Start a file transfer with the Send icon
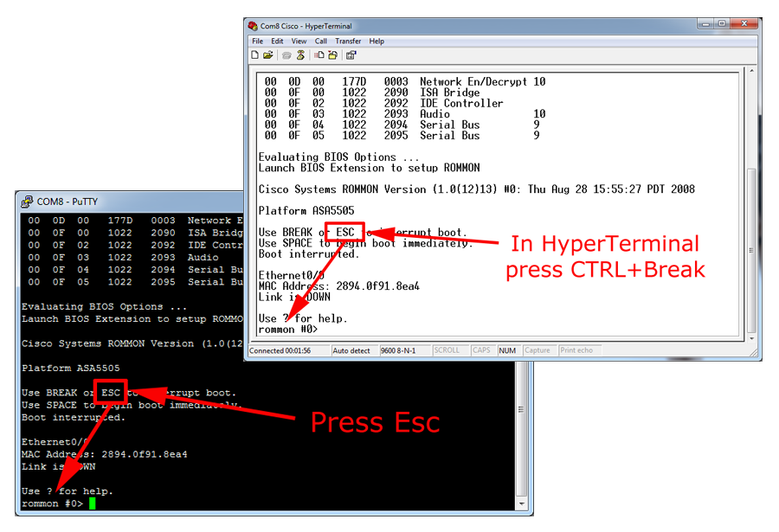The width and height of the screenshot is (779, 532). (x=319, y=54)
